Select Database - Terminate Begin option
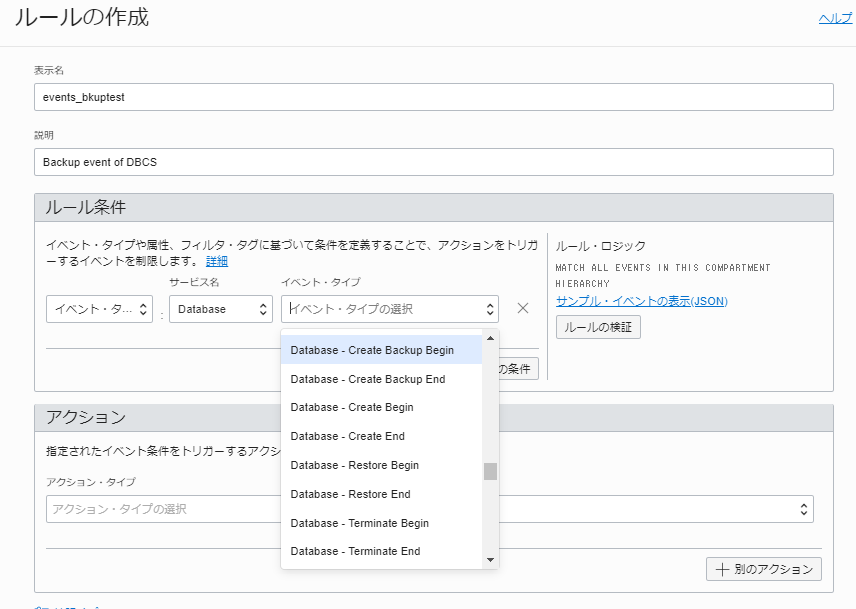Image resolution: width=856 pixels, height=609 pixels. [x=382, y=523]
